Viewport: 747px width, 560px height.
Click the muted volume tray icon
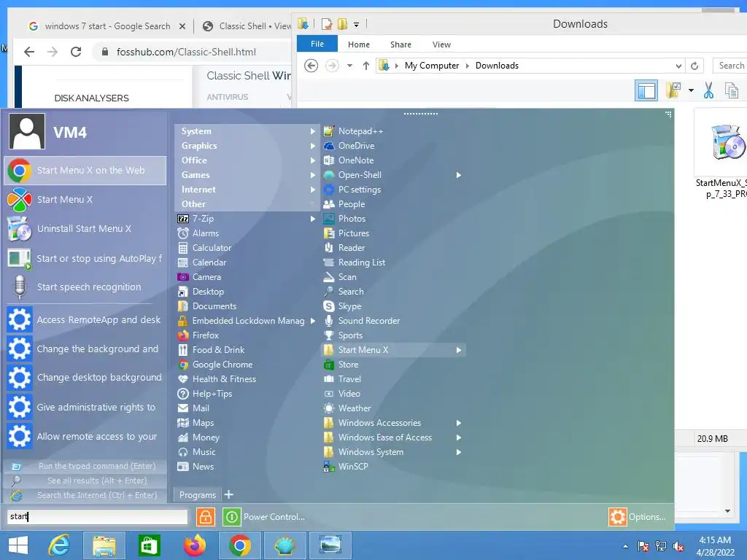coord(678,546)
